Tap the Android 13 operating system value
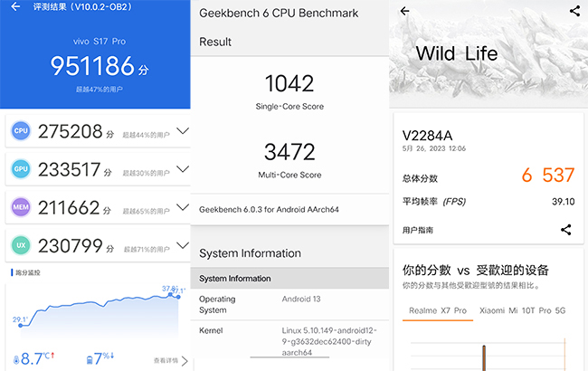Viewport: 588px width, 371px height. 301,299
